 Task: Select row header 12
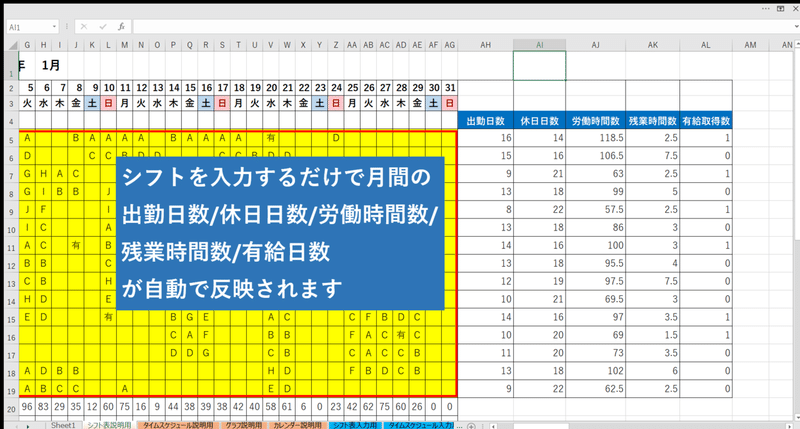click(11, 265)
